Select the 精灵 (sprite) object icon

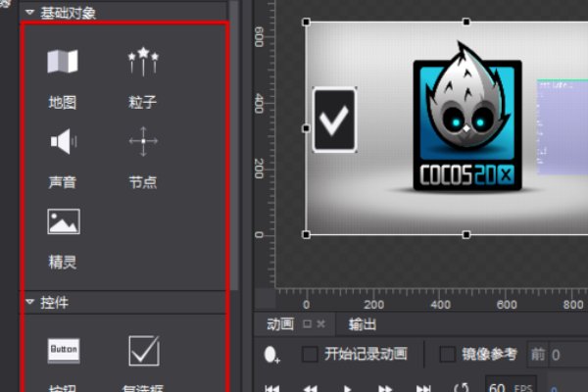[x=64, y=221]
